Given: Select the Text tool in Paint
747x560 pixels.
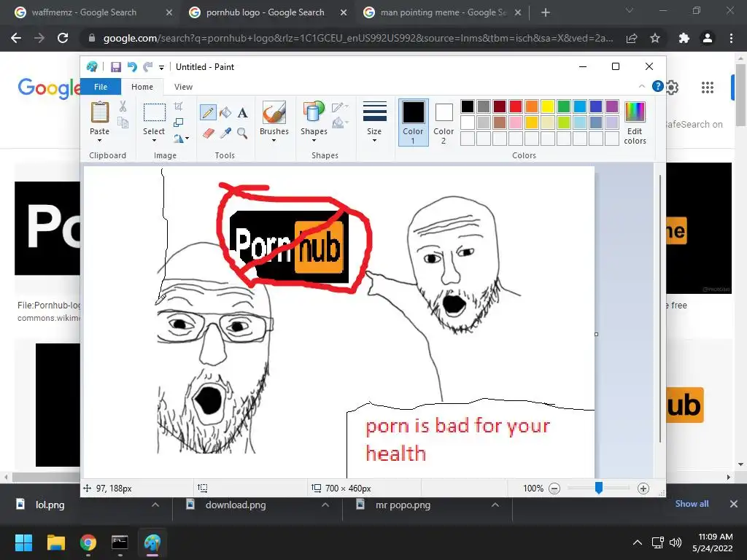Looking at the screenshot, I should click(242, 112).
